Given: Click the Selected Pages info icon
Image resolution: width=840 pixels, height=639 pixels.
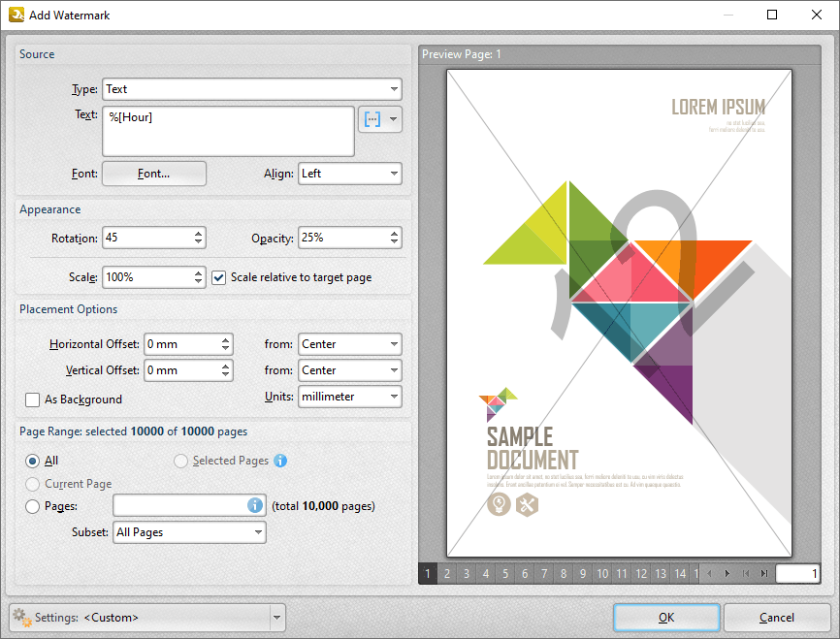Looking at the screenshot, I should click(x=280, y=462).
